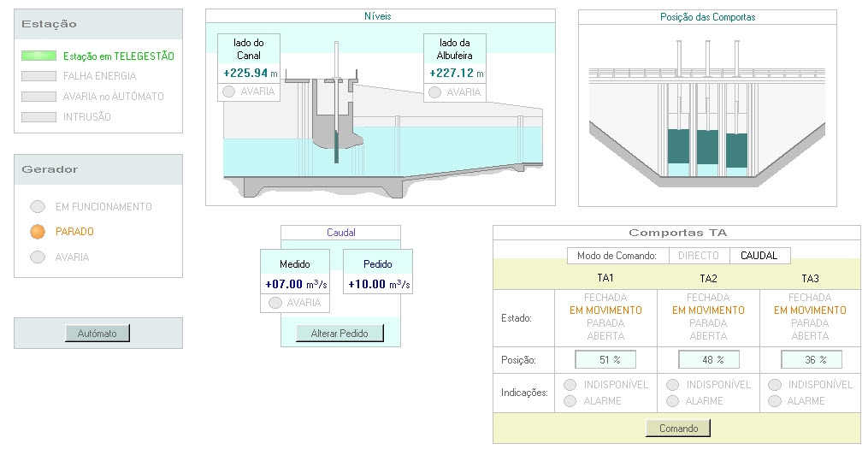Click the TA3 position field showing 36 %
Screen dimensions: 868x461
coord(811,360)
